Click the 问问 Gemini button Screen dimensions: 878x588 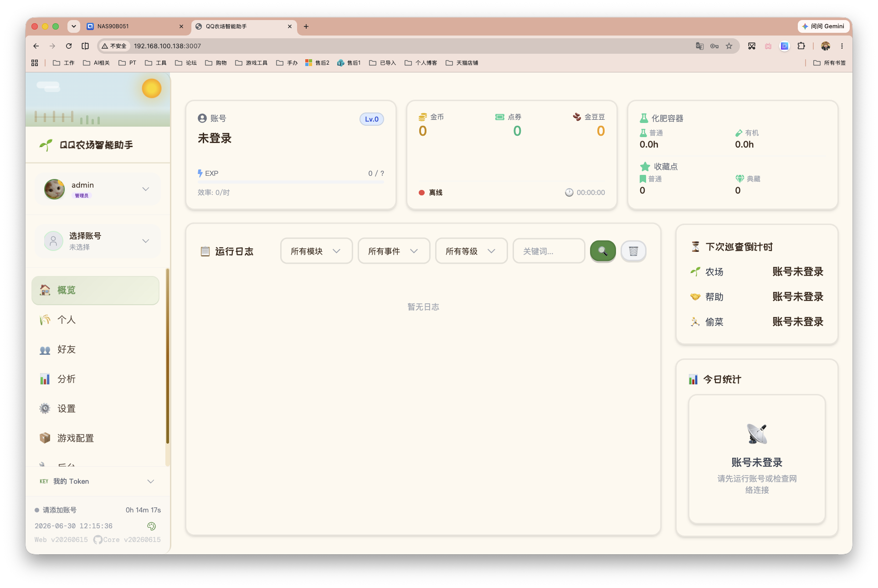[x=823, y=26]
